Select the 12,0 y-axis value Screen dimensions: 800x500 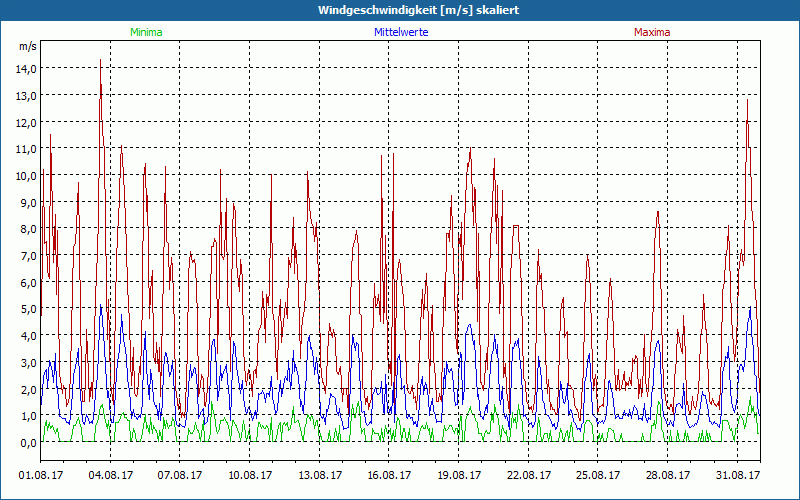(x=26, y=122)
